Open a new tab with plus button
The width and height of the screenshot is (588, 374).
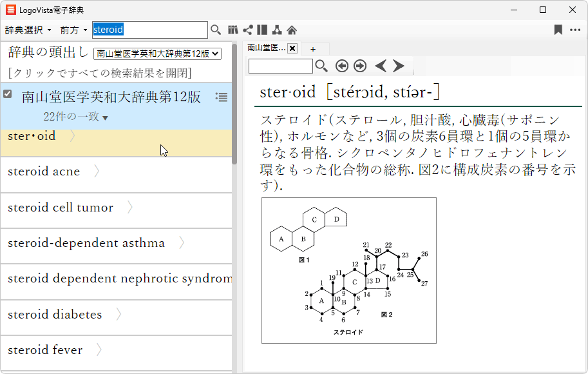[x=313, y=49]
